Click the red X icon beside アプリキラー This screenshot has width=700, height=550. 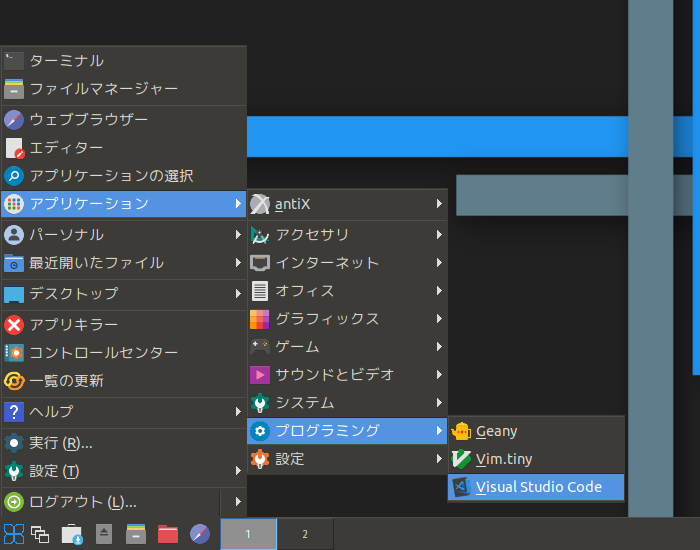(14, 325)
